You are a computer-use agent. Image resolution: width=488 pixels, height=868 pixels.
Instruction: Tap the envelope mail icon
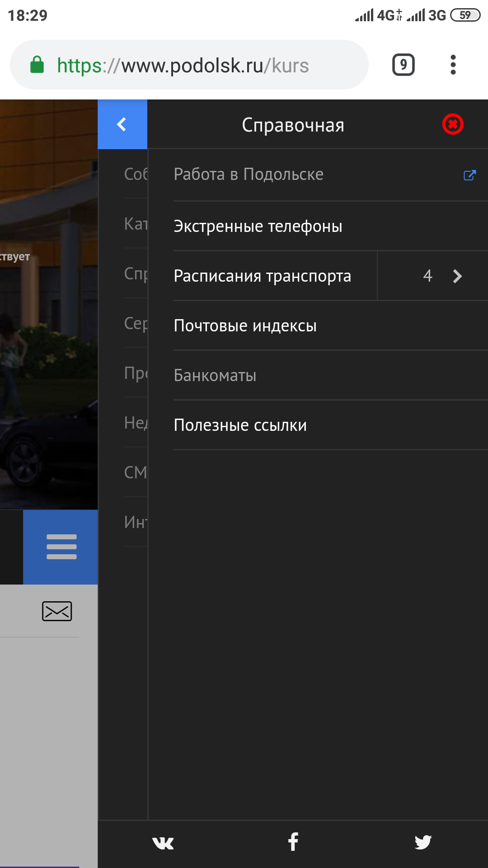click(x=57, y=611)
